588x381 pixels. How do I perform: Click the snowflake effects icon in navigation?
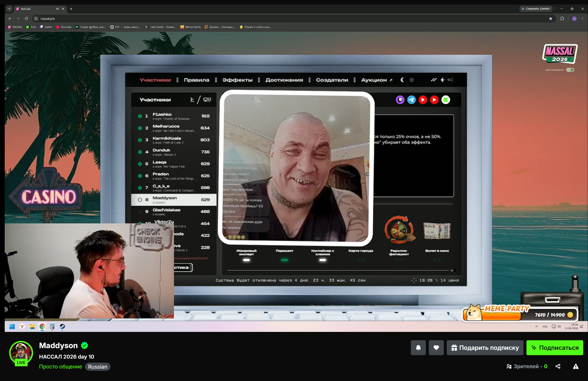(411, 80)
